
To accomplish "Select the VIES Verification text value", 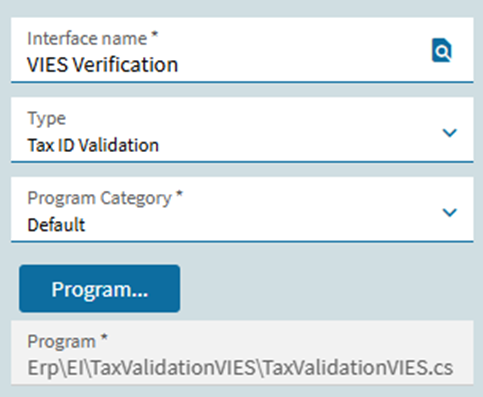I will pos(103,64).
